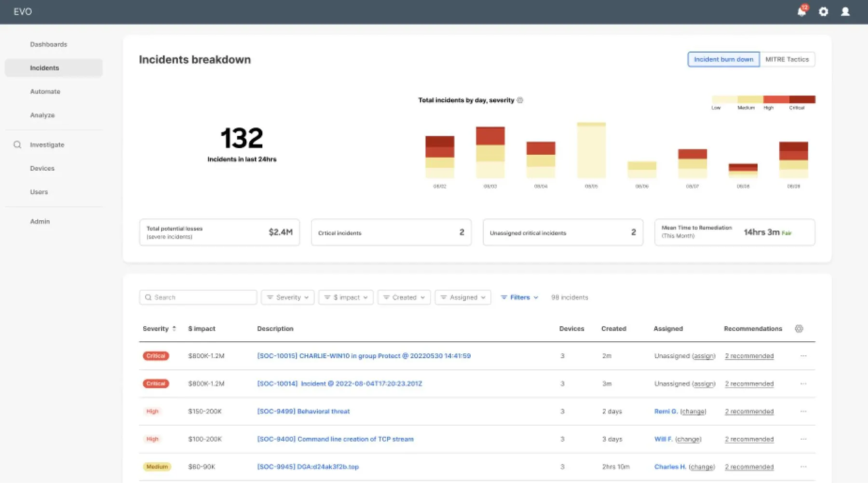Click the Created column header
The height and width of the screenshot is (483, 868).
(614, 329)
